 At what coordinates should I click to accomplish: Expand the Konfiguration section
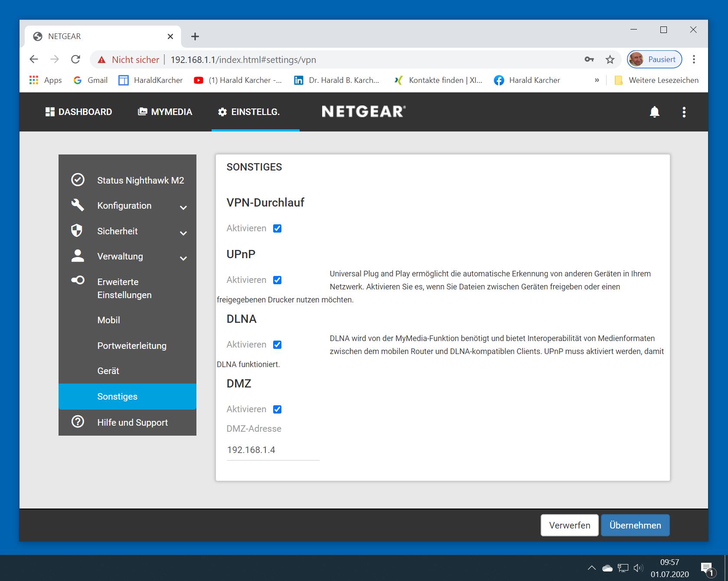[183, 207]
